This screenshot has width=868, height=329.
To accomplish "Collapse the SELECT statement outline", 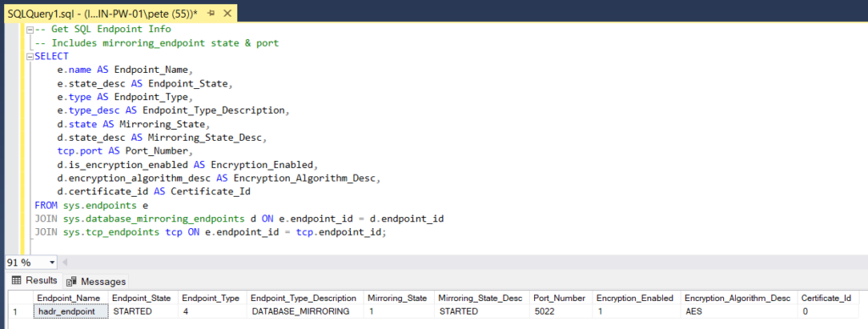I will [x=31, y=57].
